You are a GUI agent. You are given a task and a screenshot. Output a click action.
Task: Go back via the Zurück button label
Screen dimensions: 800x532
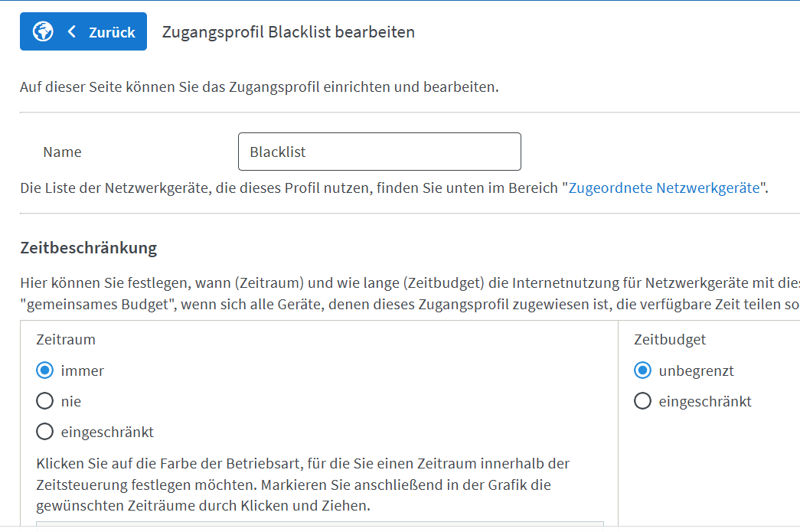112,32
